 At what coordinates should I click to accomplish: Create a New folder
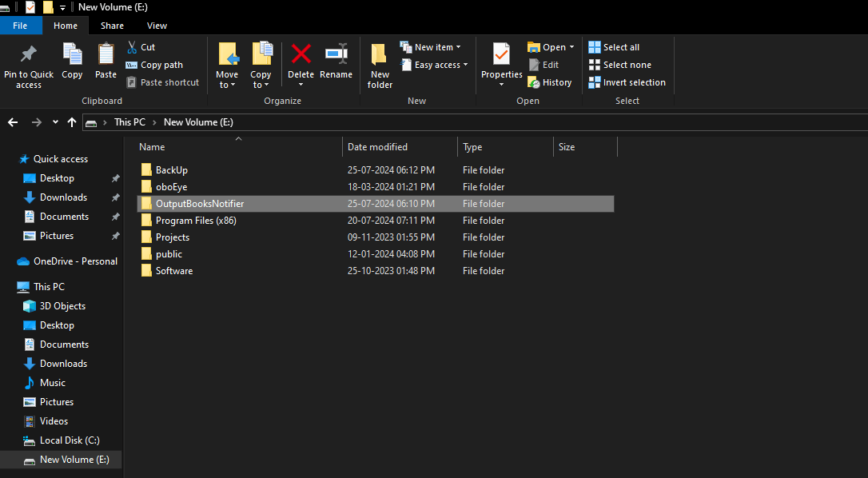[380, 66]
